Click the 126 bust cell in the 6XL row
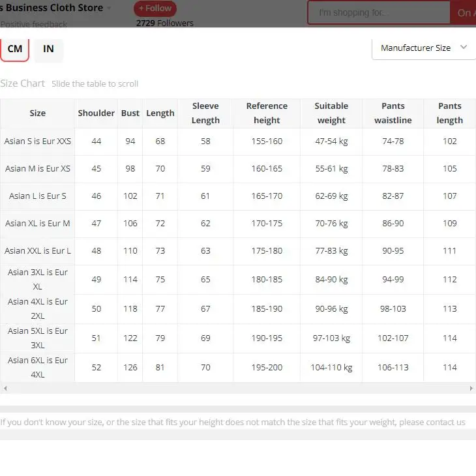 tap(130, 367)
